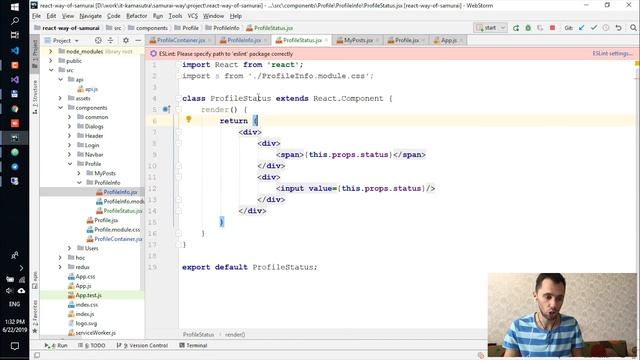Update project via Git blue arrow
The width and height of the screenshot is (640, 360).
coord(582,28)
